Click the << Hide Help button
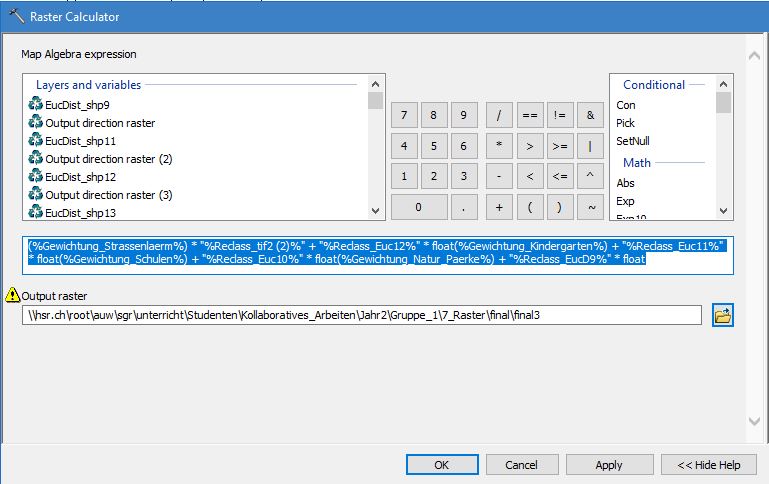The width and height of the screenshot is (769, 484). coord(708,465)
